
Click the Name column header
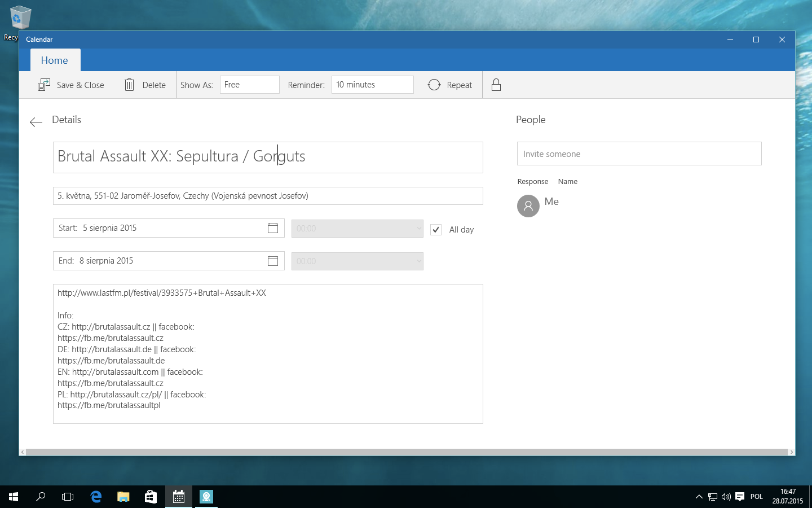pyautogui.click(x=568, y=181)
